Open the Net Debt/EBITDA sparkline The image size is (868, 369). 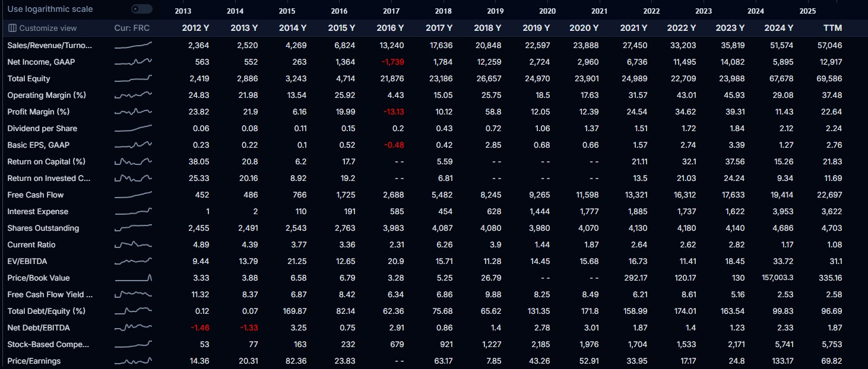(133, 327)
